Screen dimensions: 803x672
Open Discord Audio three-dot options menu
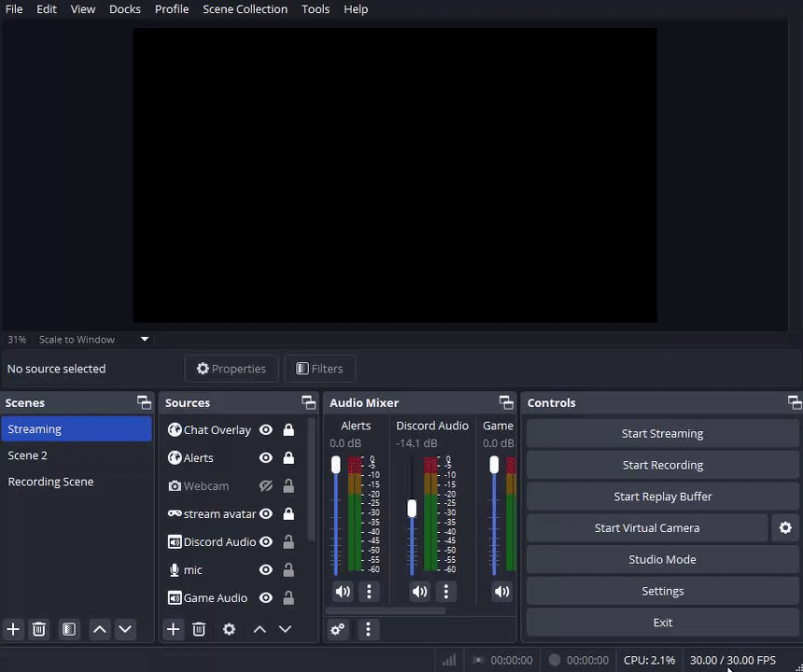pyautogui.click(x=446, y=591)
